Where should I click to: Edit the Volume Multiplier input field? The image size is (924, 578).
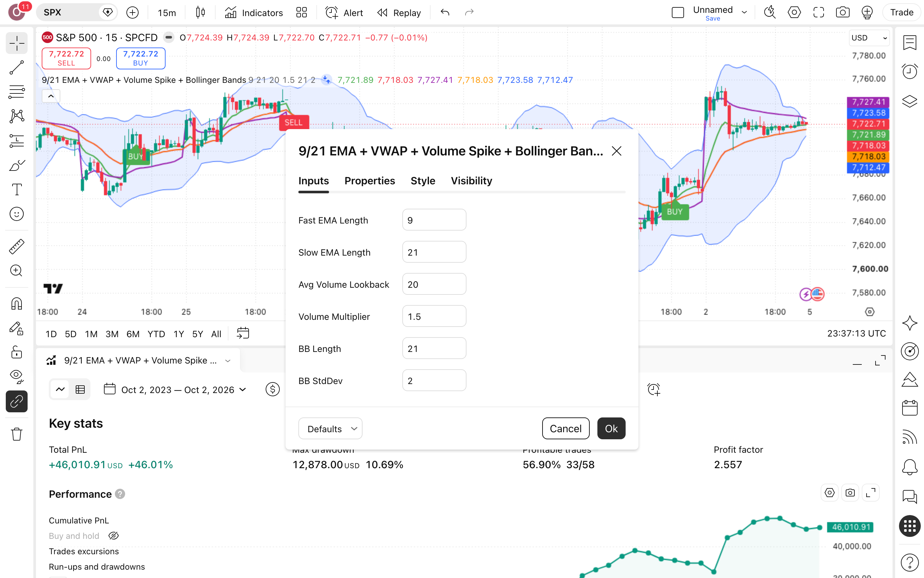point(434,317)
